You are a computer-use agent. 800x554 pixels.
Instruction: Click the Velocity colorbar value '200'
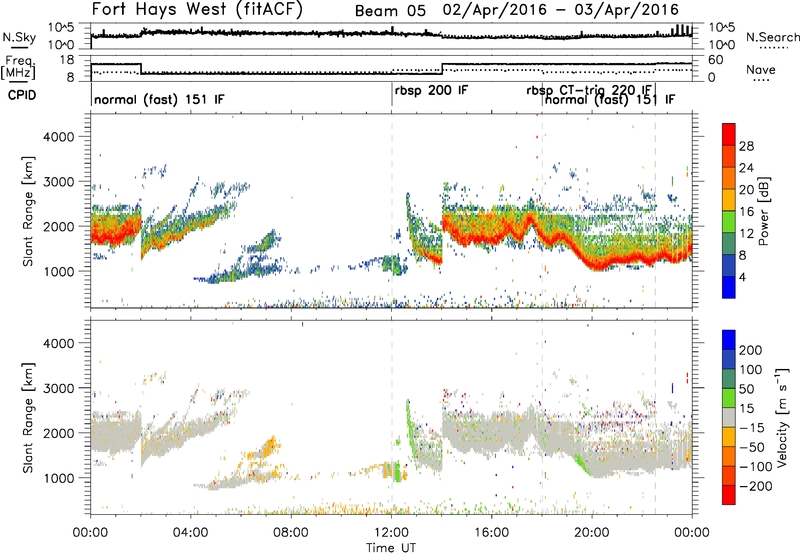(x=751, y=350)
